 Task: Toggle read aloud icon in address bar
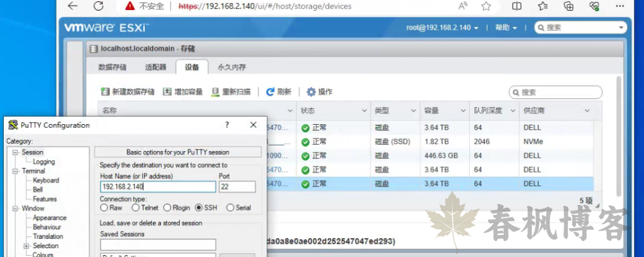463,6
